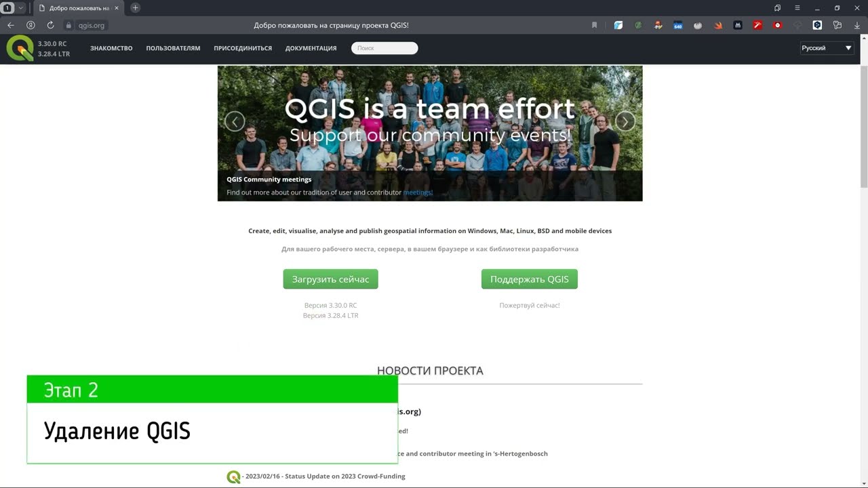Click the blue bird extension icon
868x488 pixels.
618,25
